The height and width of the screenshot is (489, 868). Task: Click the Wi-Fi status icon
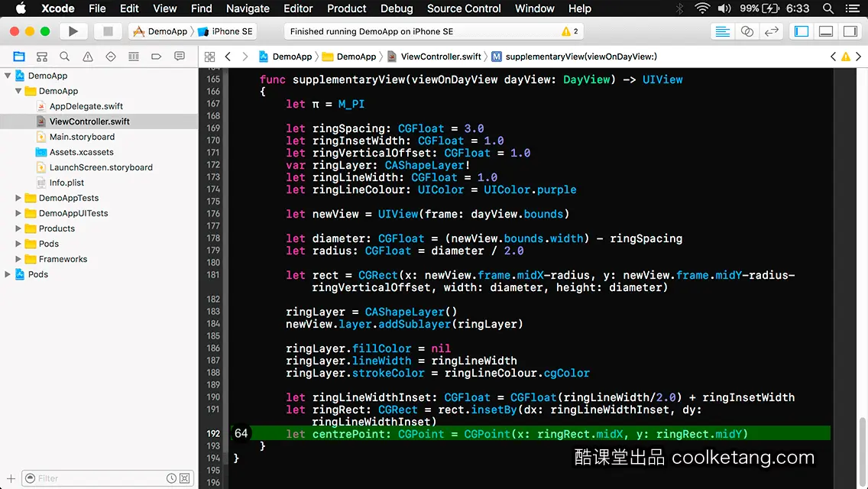[x=702, y=8]
